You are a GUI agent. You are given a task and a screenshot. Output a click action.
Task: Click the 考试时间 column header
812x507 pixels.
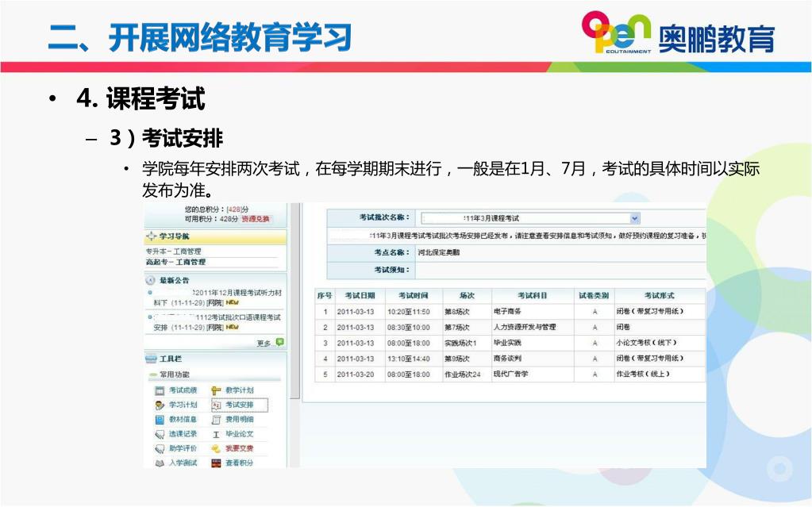click(x=414, y=296)
